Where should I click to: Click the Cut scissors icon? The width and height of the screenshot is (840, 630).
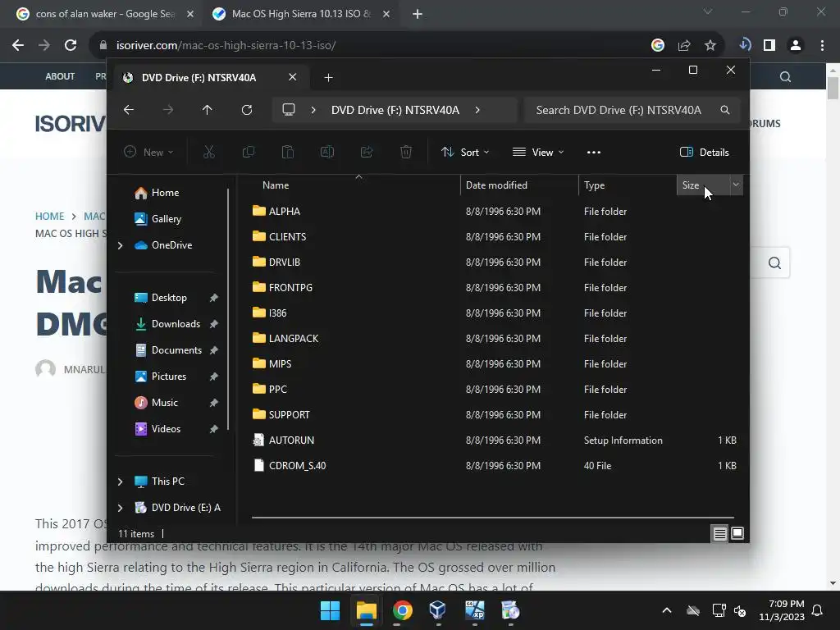click(209, 152)
